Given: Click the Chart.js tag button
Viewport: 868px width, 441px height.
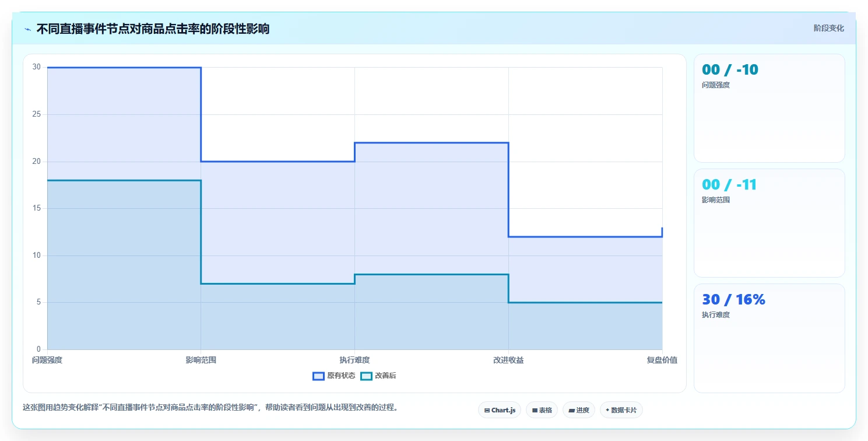Looking at the screenshot, I should pos(500,410).
